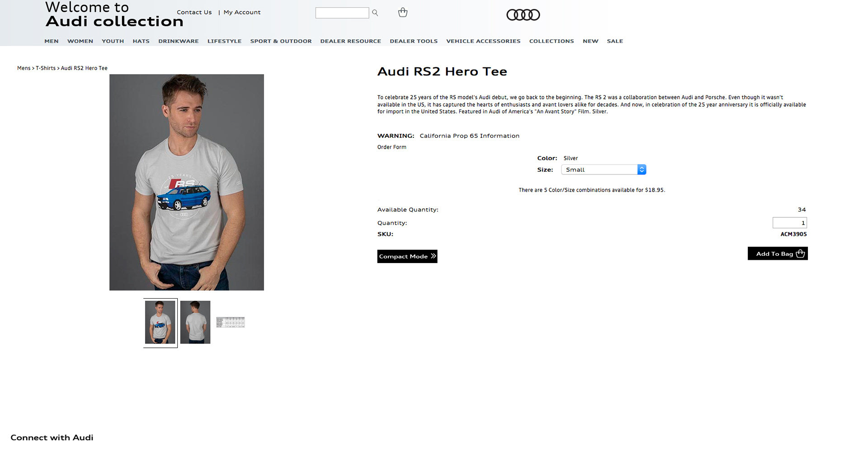Open the DEALER RESOURCE menu
This screenshot has height=451, width=868.
[x=351, y=41]
